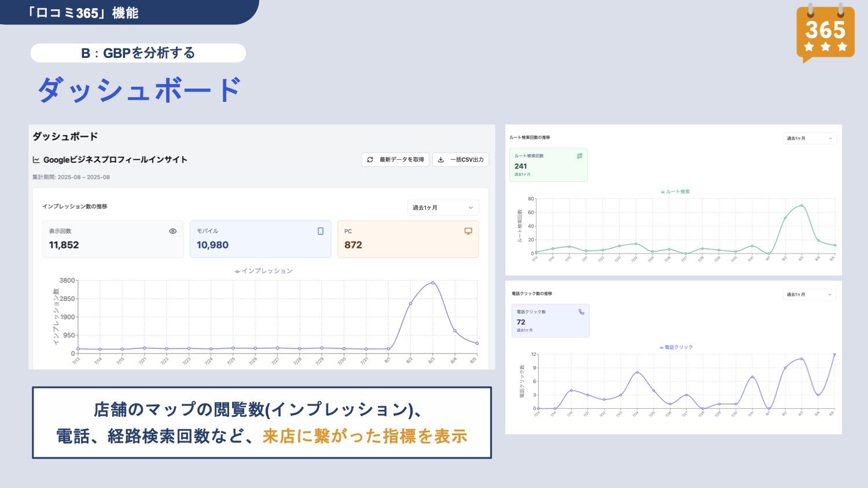Click the phone icon on 電話クリック数 card
The width and height of the screenshot is (868, 488).
581,312
